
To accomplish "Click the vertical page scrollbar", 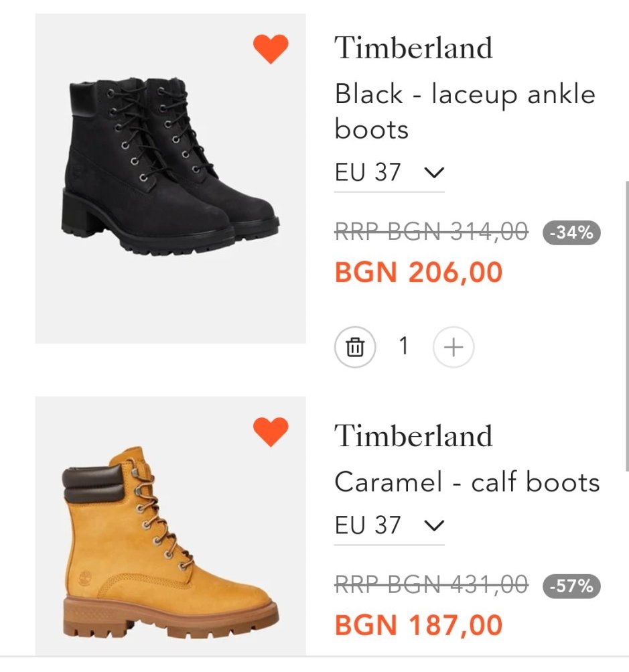I will [x=626, y=322].
